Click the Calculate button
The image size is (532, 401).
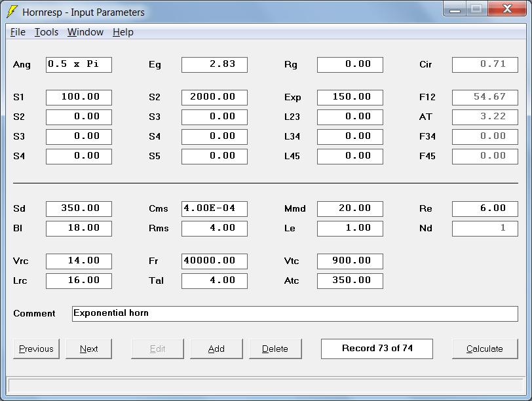pos(485,349)
